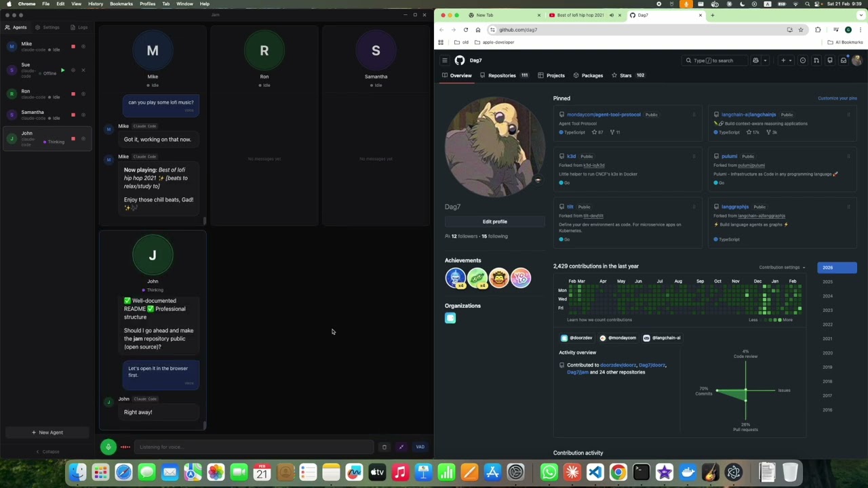Click the GitHub Octocat logo
Image resolution: width=868 pixels, height=488 pixels.
point(460,60)
